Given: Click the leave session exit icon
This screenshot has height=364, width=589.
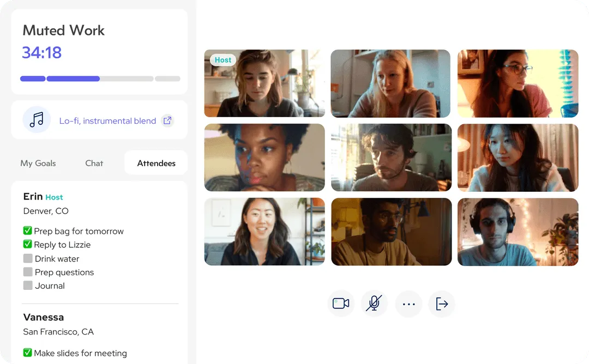Looking at the screenshot, I should point(442,304).
